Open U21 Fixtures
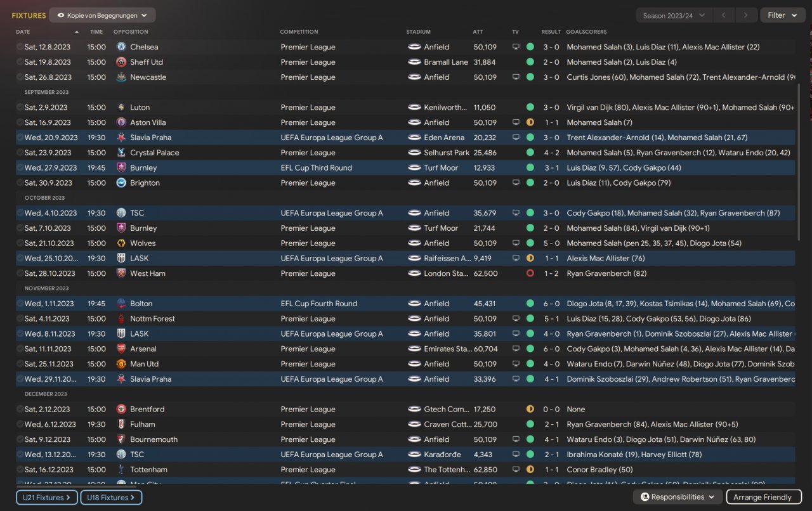Viewport: 812px width, 511px height. pos(47,498)
